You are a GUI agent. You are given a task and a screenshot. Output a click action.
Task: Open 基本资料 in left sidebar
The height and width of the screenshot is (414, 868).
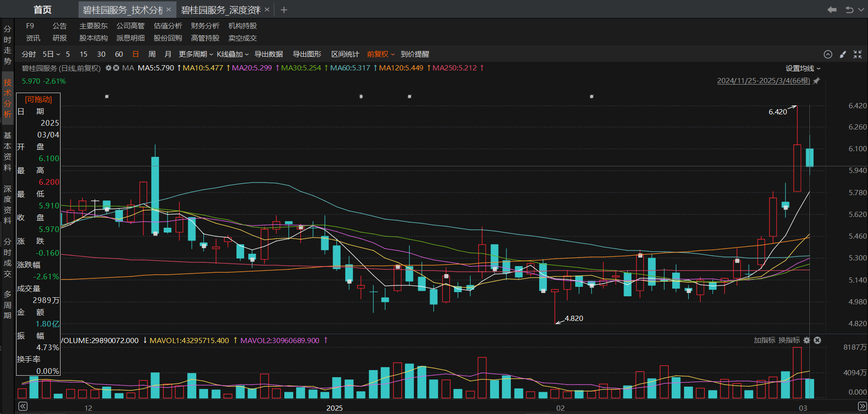pyautogui.click(x=8, y=151)
